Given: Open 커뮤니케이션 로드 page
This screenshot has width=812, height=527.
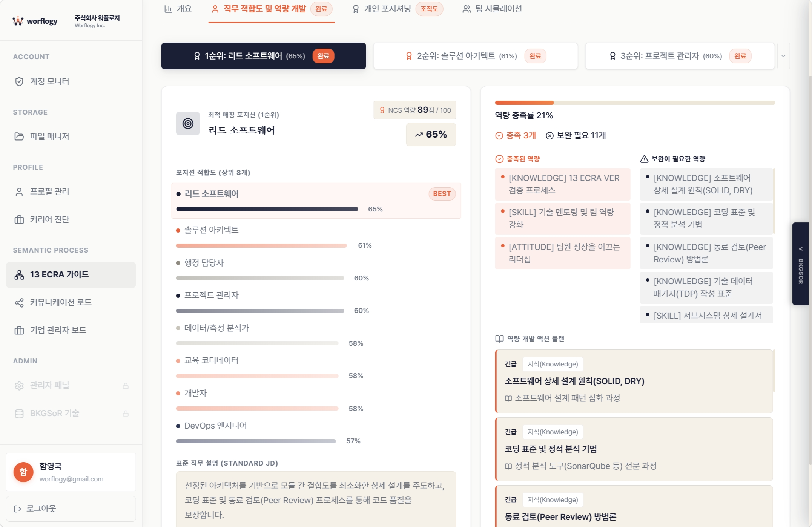Looking at the screenshot, I should (71, 302).
